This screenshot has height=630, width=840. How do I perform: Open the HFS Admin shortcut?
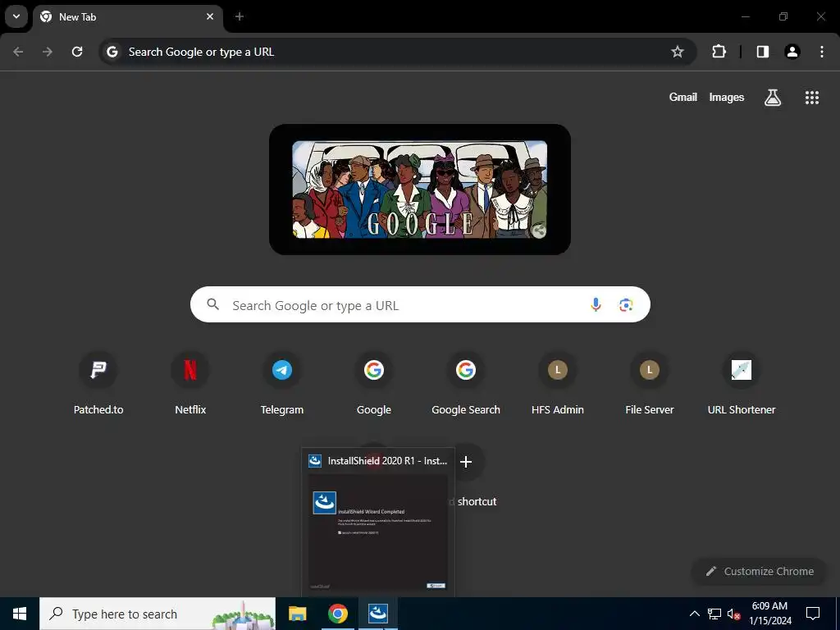tap(558, 385)
